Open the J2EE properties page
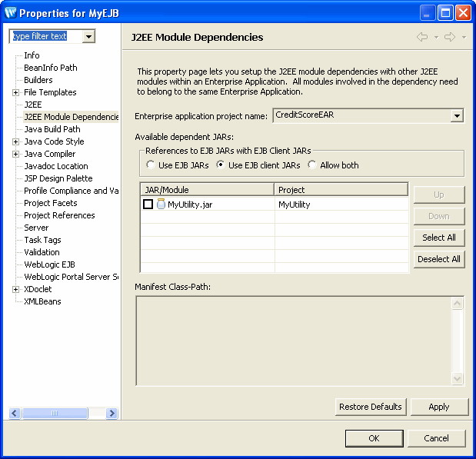The width and height of the screenshot is (476, 459). point(33,105)
